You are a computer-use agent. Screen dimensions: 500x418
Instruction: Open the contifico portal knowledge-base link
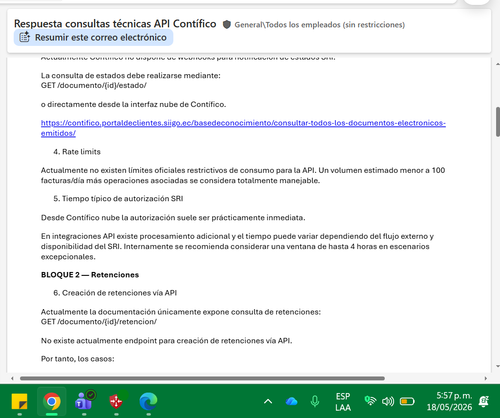point(243,128)
